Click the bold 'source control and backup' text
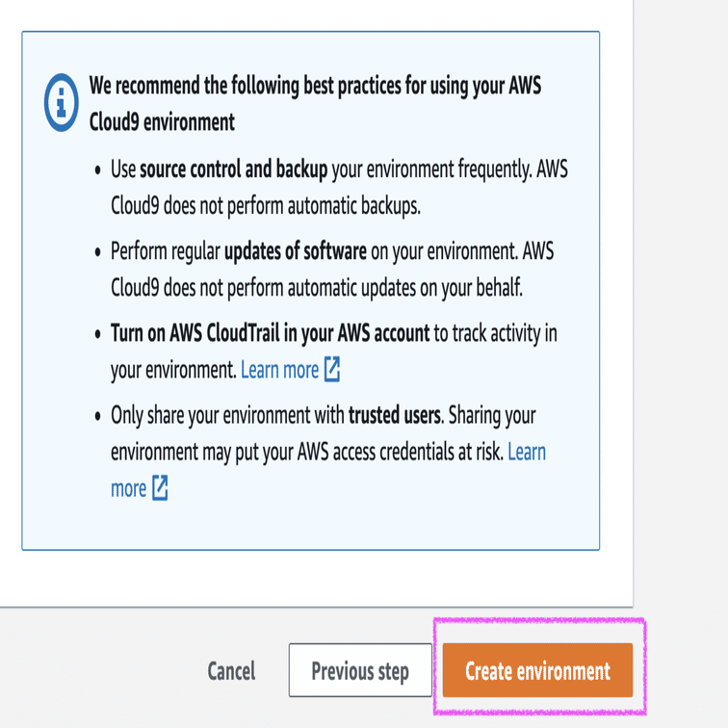 click(x=234, y=170)
